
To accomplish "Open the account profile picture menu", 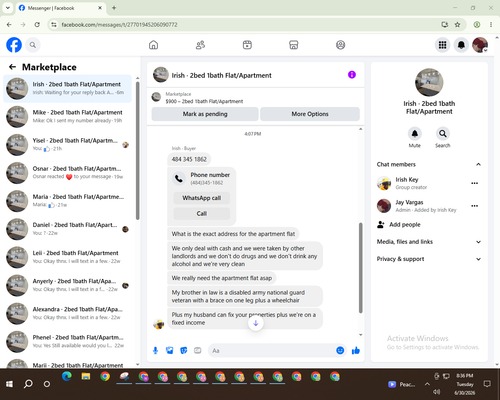I will coord(480,45).
